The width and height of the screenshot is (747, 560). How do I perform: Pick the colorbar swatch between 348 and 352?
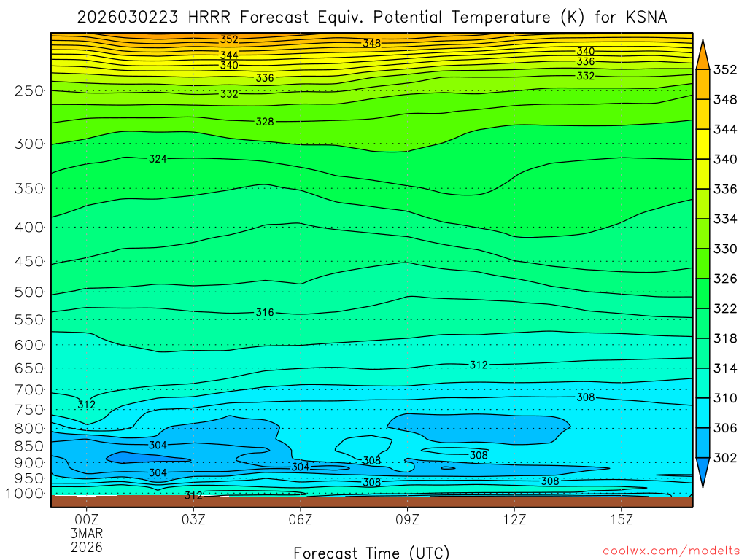[703, 85]
